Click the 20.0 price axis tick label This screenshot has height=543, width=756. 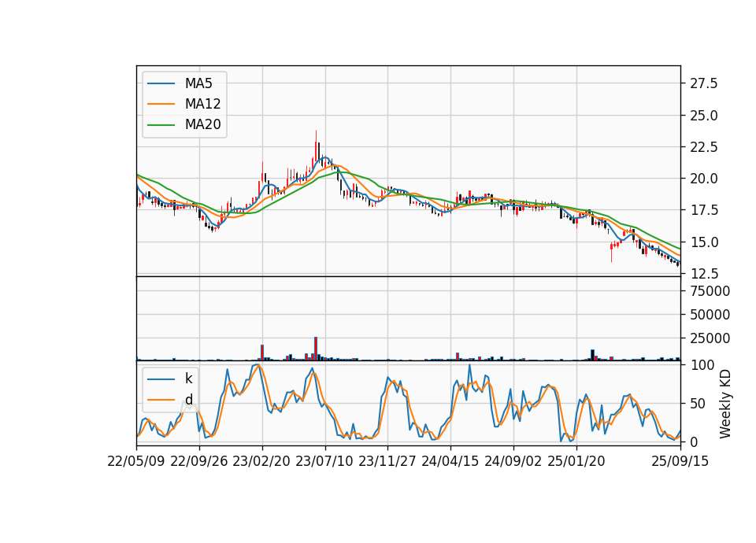(x=704, y=179)
